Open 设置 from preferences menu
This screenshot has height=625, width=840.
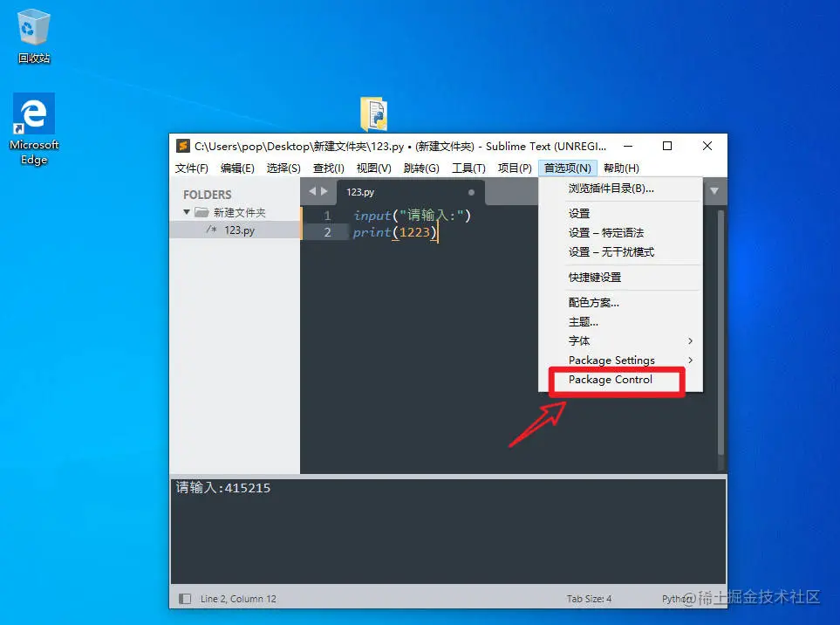pos(621,213)
